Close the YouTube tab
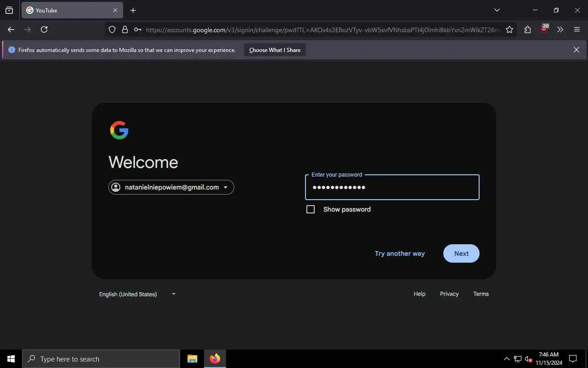 pos(115,10)
